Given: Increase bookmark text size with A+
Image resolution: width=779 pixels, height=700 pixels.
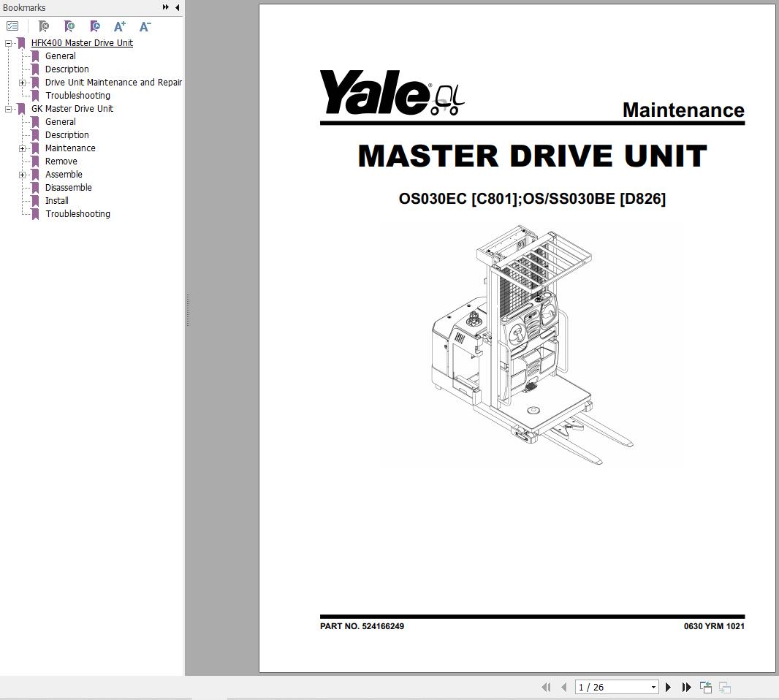Looking at the screenshot, I should [x=120, y=26].
